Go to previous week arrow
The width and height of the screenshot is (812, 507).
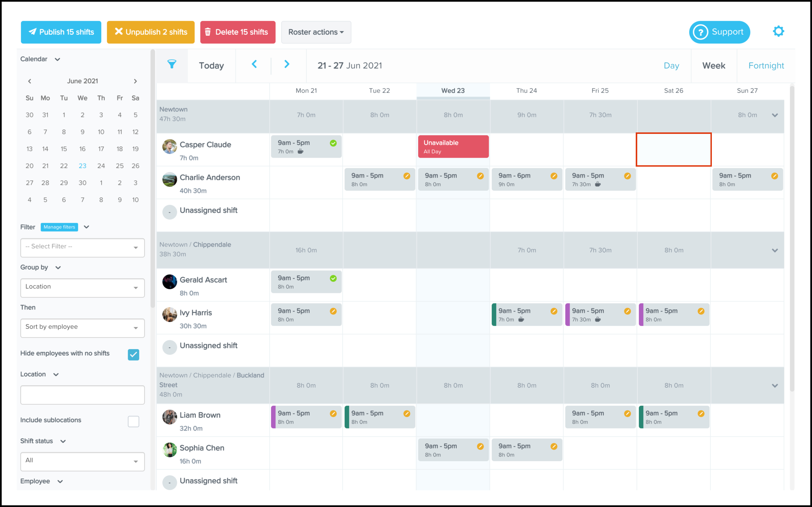pos(254,65)
